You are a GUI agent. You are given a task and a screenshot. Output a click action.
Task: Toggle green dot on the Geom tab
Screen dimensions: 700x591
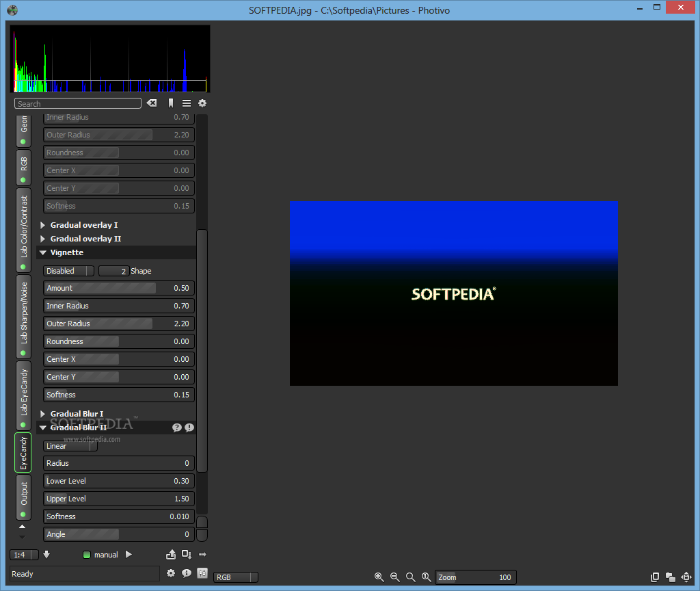click(23, 142)
